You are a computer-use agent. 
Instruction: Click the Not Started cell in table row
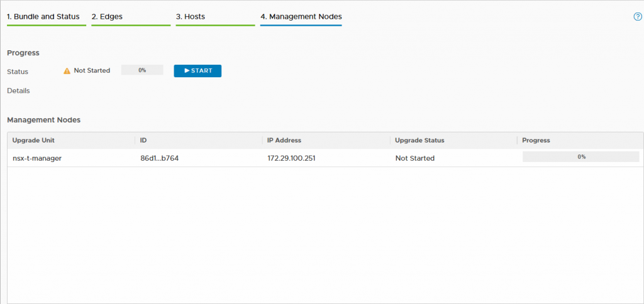point(414,158)
